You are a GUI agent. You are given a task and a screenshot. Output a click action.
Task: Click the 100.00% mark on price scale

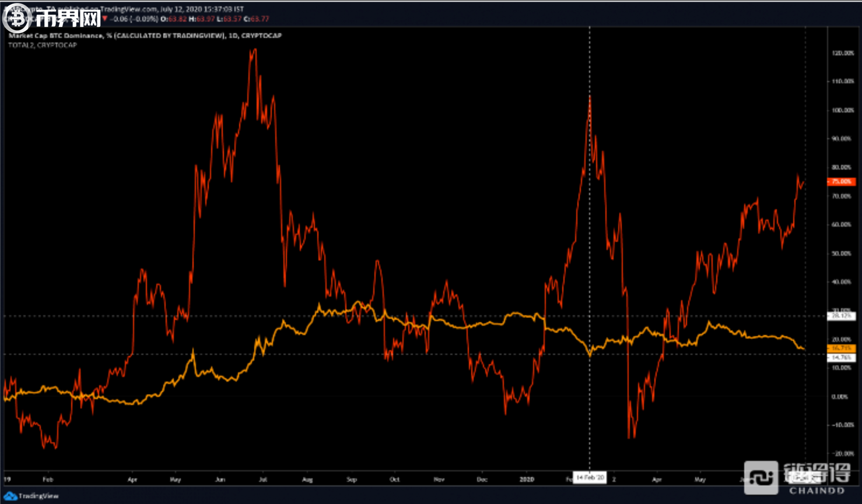click(842, 110)
